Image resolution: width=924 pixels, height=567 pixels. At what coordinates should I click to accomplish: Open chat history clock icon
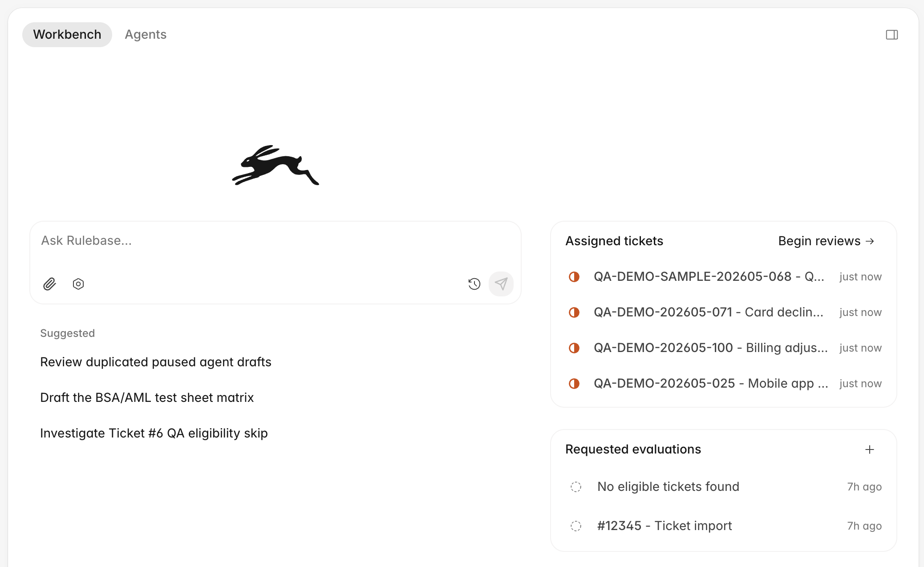tap(474, 284)
